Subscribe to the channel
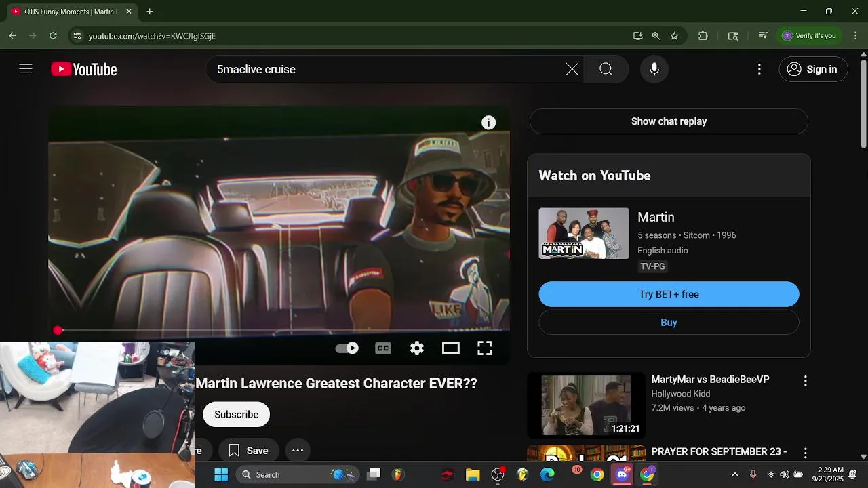 click(236, 414)
